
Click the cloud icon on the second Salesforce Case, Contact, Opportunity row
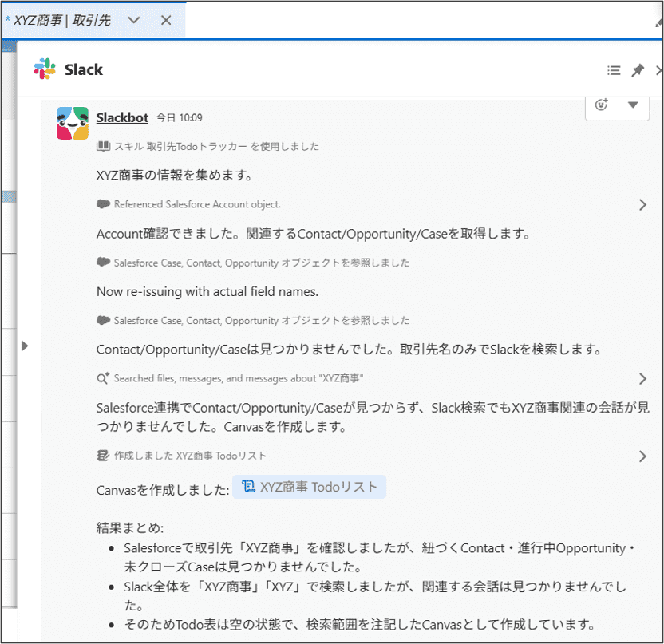click(x=103, y=320)
